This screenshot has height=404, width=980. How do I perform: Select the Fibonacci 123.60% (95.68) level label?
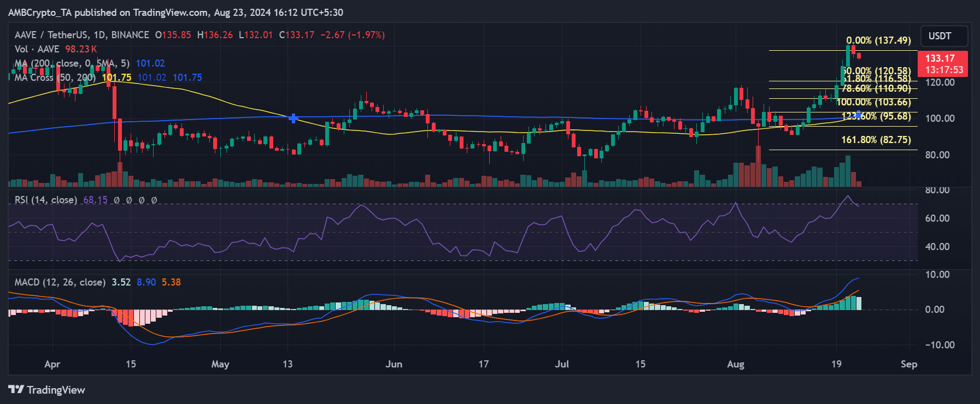(876, 116)
